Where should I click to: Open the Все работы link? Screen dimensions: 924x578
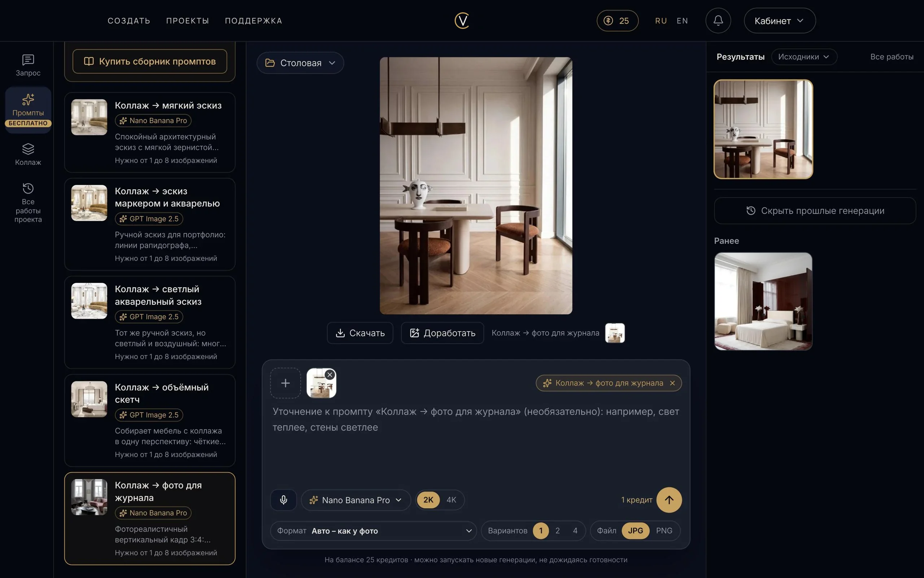pyautogui.click(x=892, y=57)
